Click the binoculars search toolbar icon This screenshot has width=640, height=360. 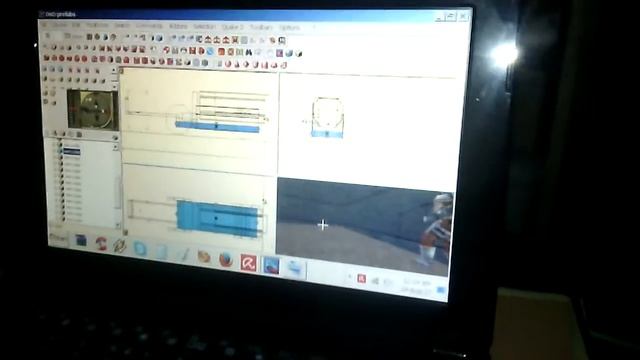(249, 52)
